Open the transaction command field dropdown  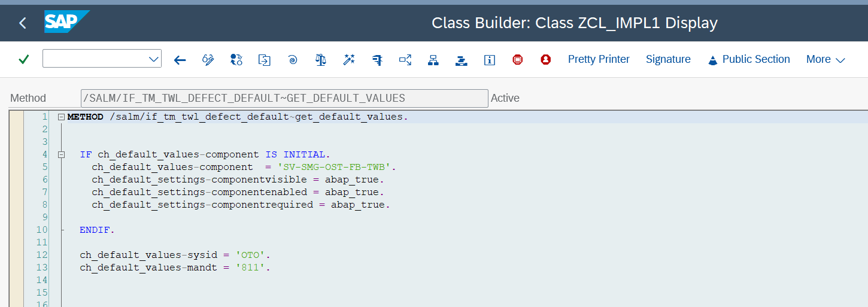click(x=152, y=59)
